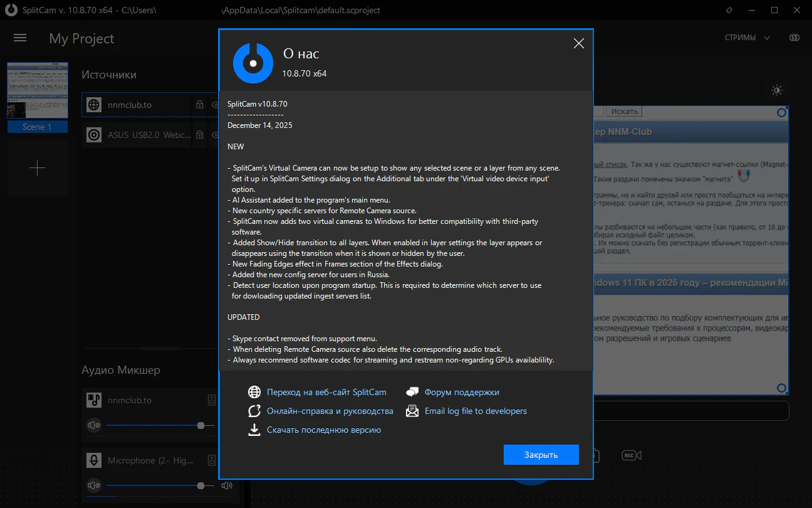This screenshot has height=508, width=812.
Task: Click the REC camera record icon
Action: pyautogui.click(x=631, y=455)
